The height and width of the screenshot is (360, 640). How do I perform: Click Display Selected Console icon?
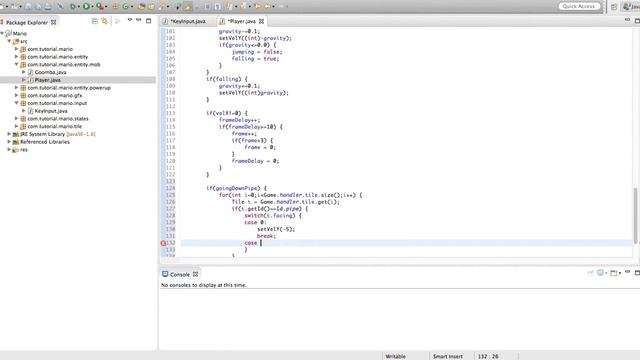click(x=600, y=273)
